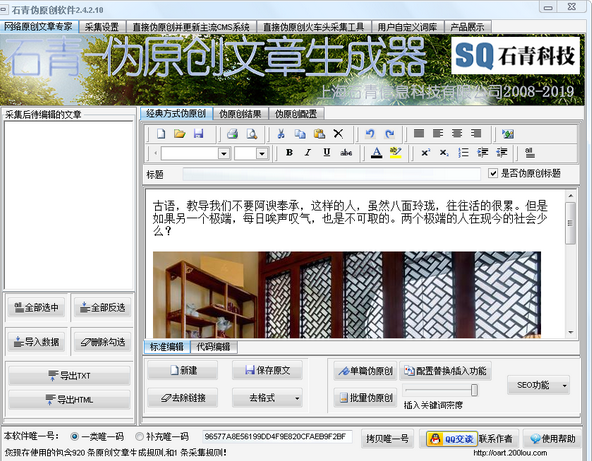This screenshot has width=592, height=461.
Task: Align the text right
Action: tap(476, 133)
